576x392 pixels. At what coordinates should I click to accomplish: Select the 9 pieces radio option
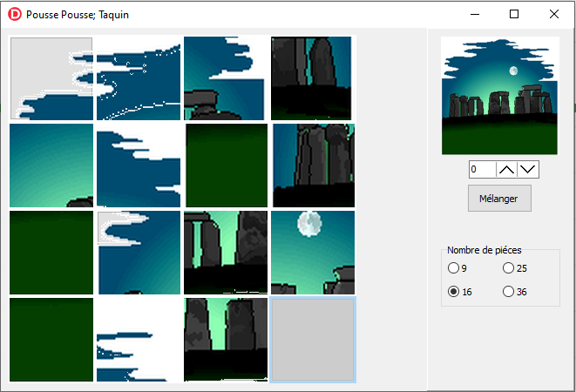point(453,268)
